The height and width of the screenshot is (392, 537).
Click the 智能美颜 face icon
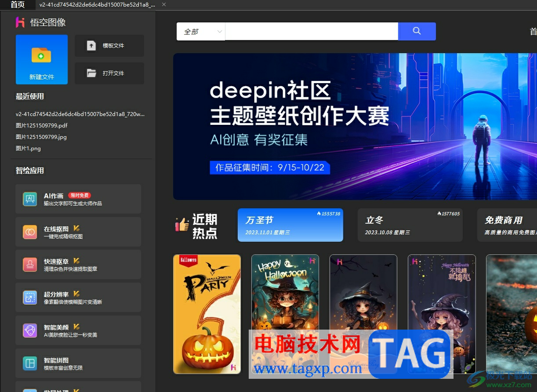(x=30, y=330)
